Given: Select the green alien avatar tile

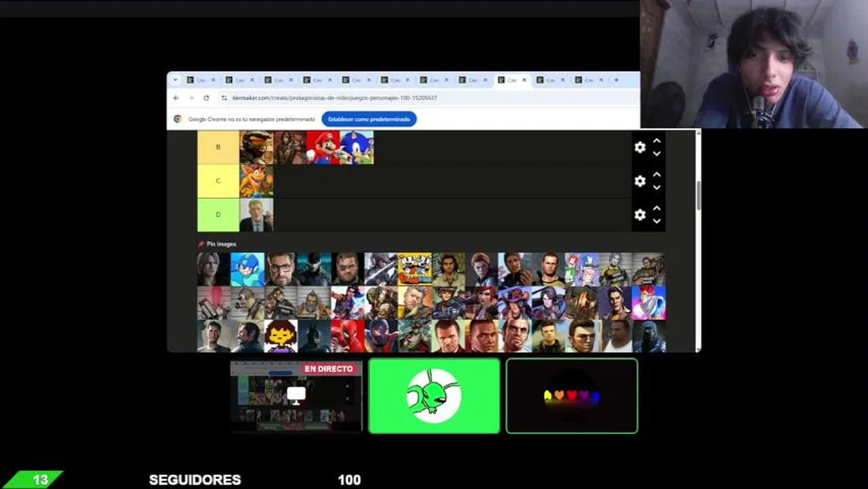Looking at the screenshot, I should tap(434, 396).
